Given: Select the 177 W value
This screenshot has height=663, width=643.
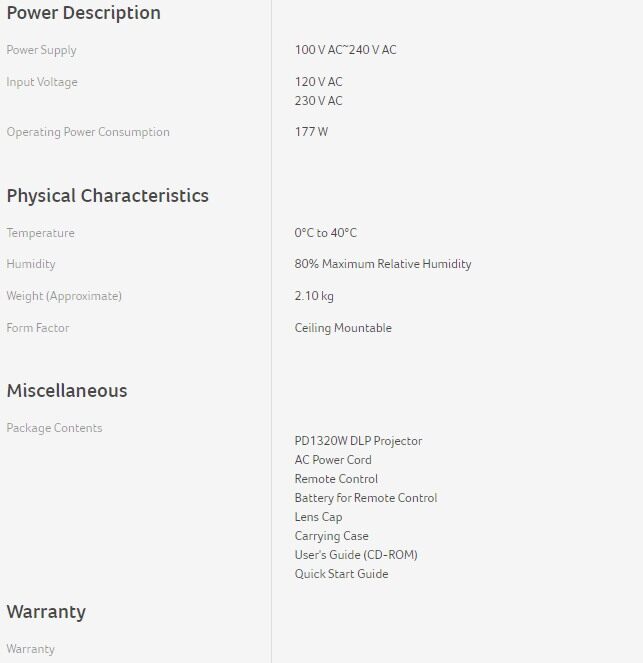Looking at the screenshot, I should tap(311, 132).
